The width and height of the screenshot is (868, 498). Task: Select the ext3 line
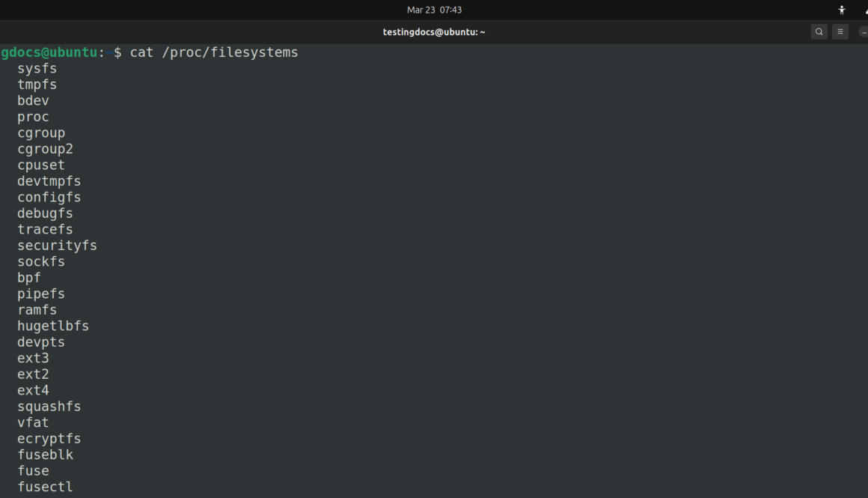(x=33, y=358)
